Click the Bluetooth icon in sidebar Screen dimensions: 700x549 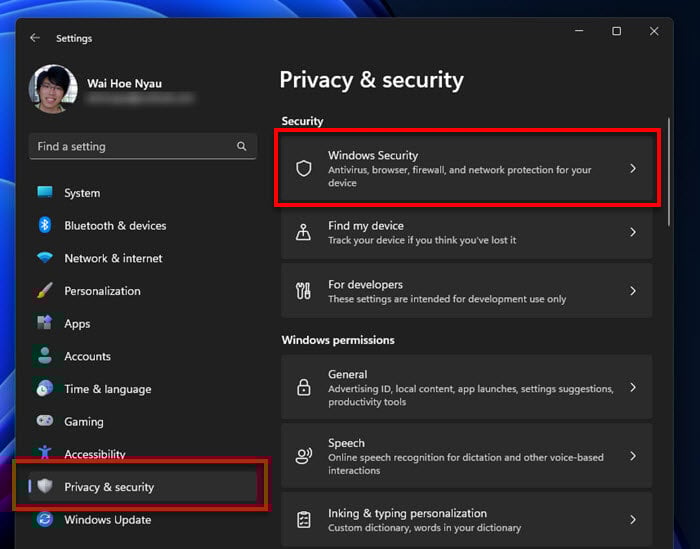point(45,225)
